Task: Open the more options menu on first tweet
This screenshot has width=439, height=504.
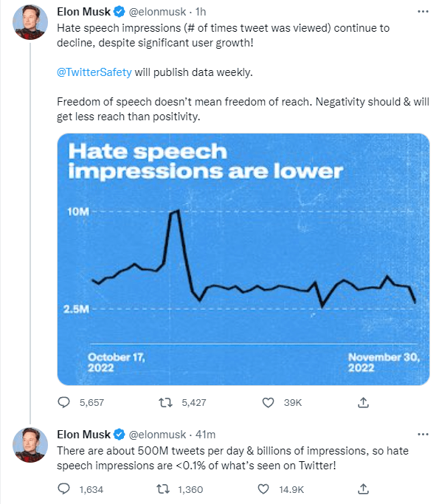Action: click(423, 12)
